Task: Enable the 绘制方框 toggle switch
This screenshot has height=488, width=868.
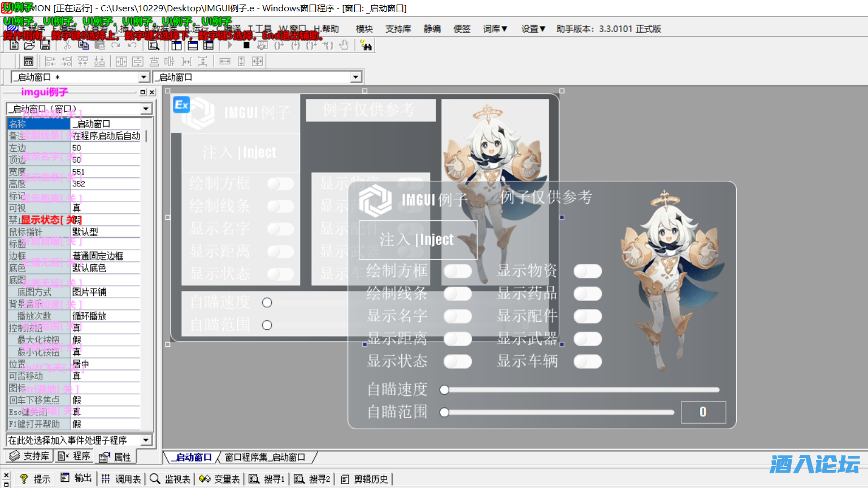Action: (458, 271)
